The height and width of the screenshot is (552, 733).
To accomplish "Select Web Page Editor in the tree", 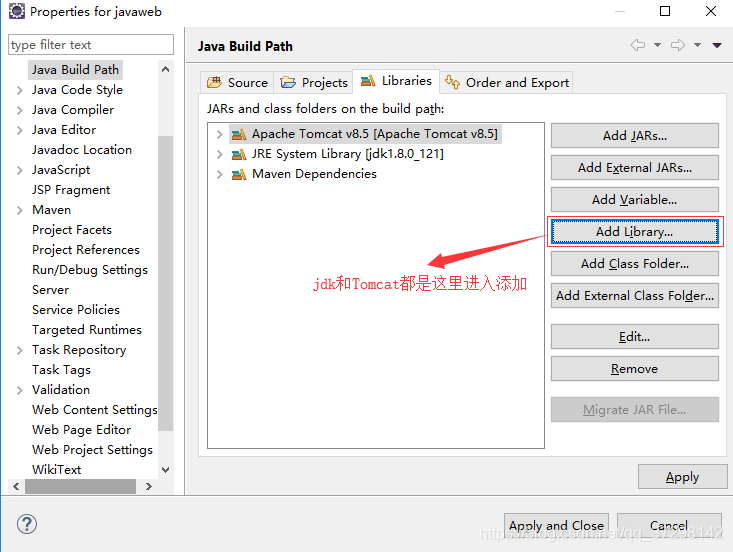I will [81, 430].
